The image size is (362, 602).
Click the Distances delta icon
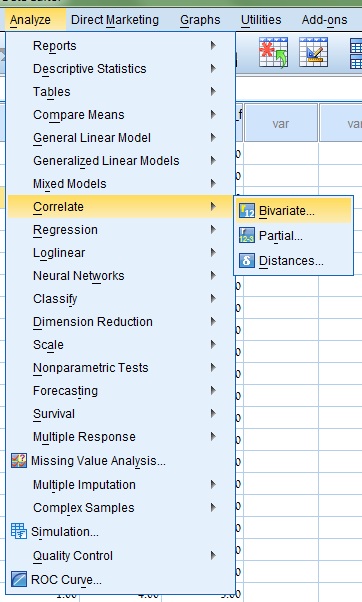246,261
